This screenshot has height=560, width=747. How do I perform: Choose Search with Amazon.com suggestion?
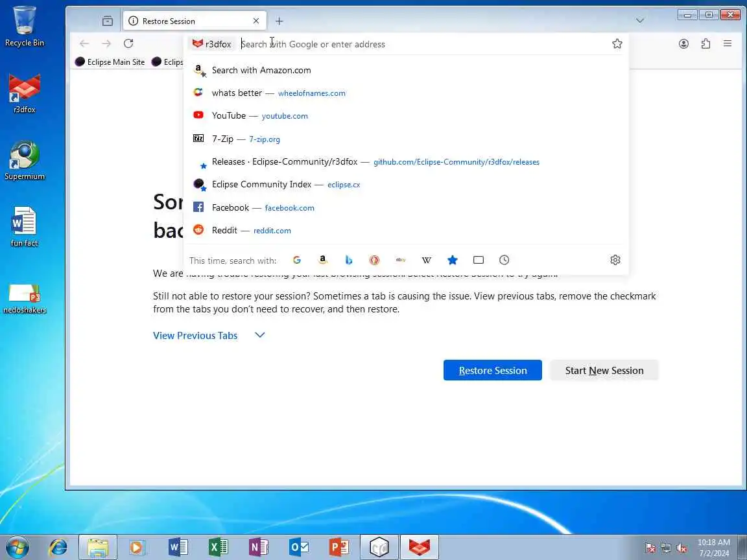click(x=406, y=70)
